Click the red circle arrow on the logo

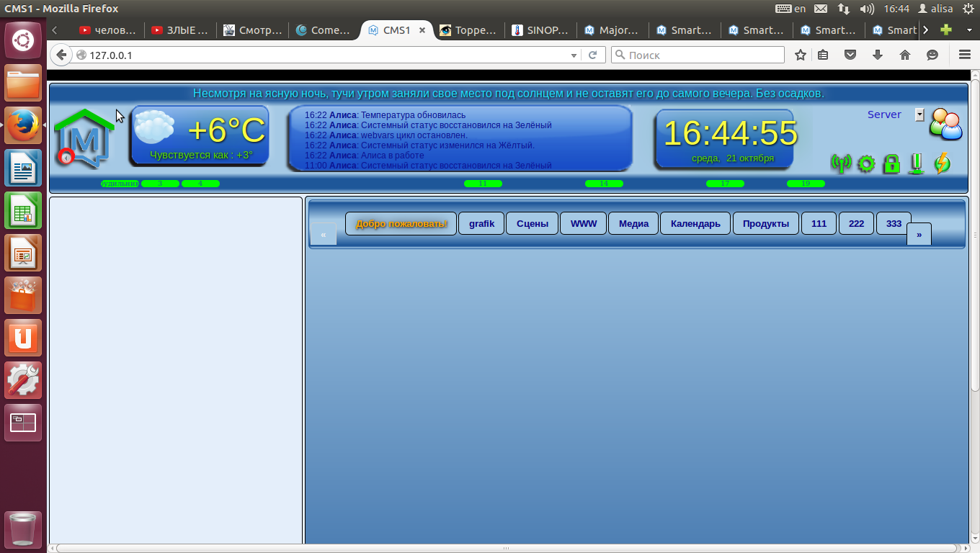[66, 157]
